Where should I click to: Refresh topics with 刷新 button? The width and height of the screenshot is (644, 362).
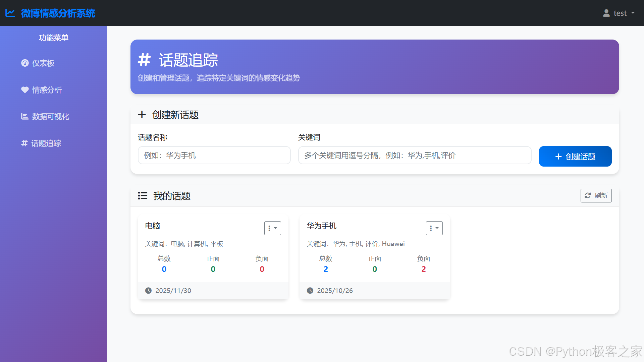(596, 195)
